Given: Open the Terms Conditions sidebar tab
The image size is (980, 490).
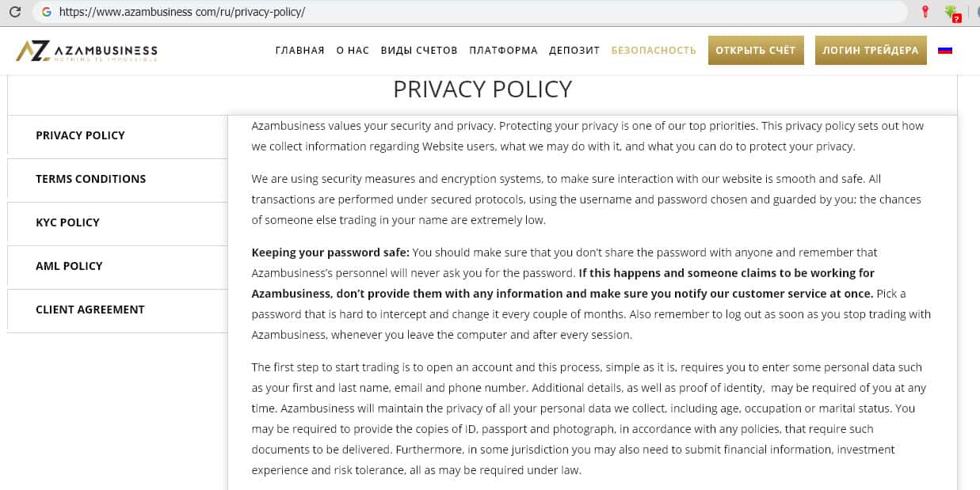Looking at the screenshot, I should pos(90,179).
